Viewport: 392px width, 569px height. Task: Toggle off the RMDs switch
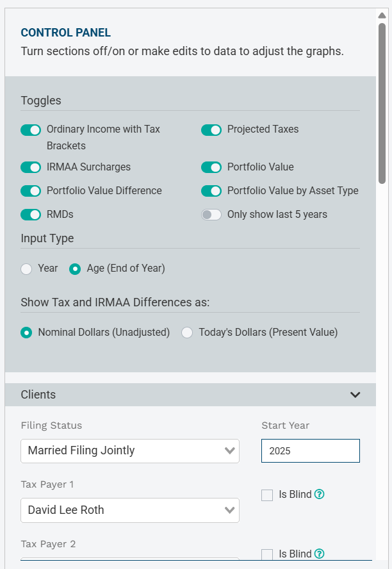tap(30, 214)
